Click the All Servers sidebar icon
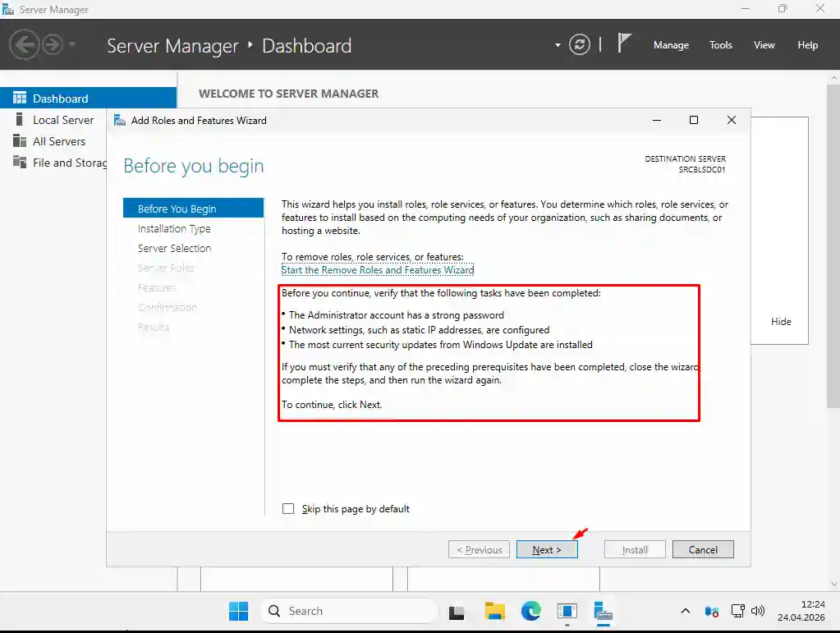Image resolution: width=840 pixels, height=633 pixels. pos(19,141)
